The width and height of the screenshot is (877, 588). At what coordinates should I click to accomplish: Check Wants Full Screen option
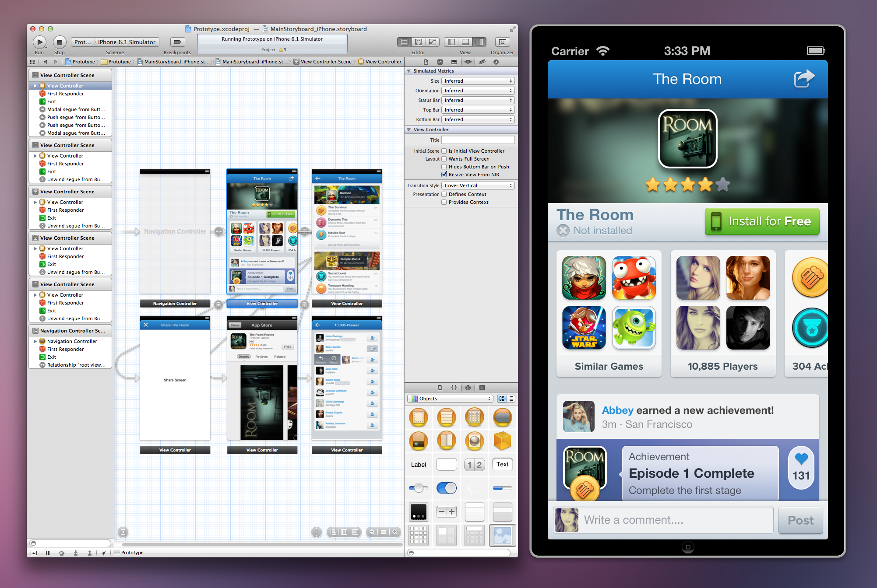pos(444,159)
